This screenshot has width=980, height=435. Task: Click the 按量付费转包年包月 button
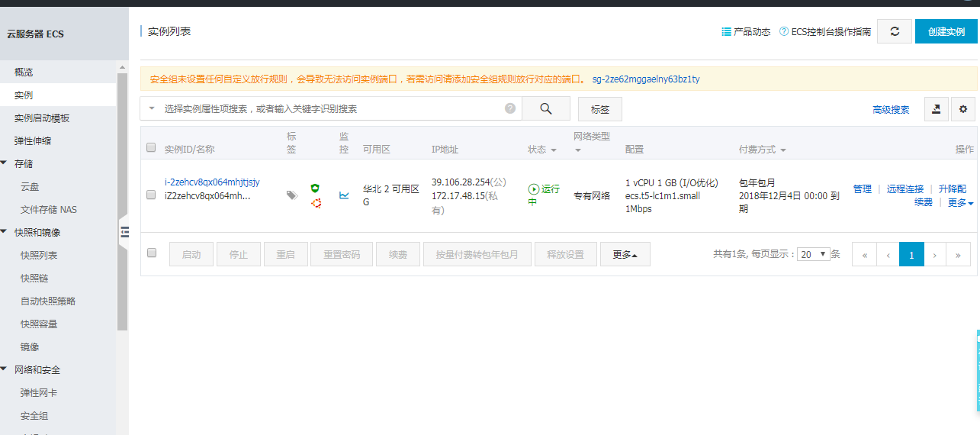[477, 255]
